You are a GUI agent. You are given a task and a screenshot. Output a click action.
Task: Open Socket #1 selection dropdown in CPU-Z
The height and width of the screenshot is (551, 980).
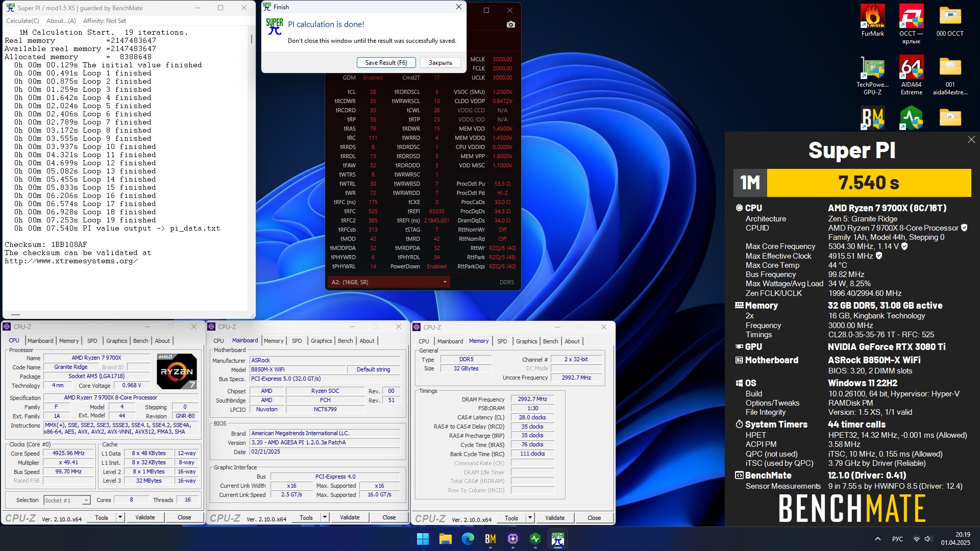(67, 500)
